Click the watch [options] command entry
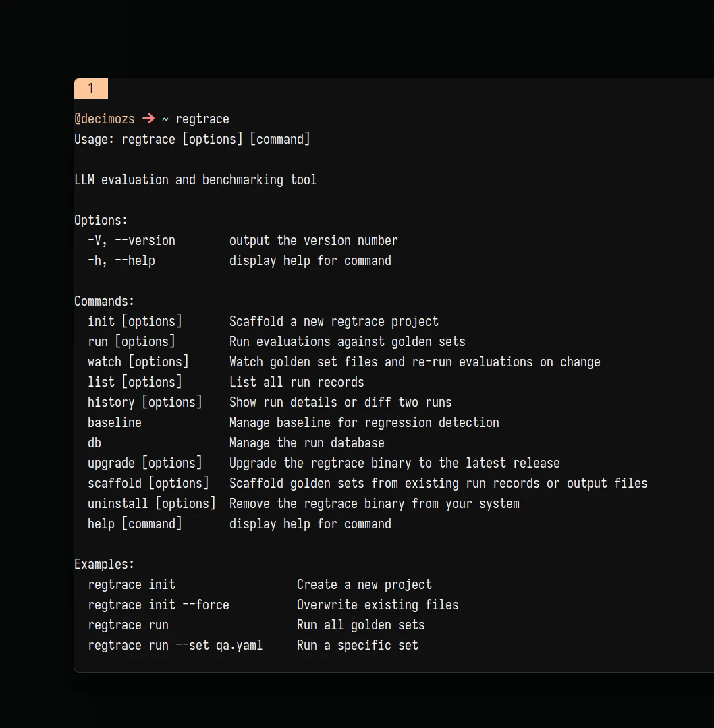714x728 pixels. point(138,362)
